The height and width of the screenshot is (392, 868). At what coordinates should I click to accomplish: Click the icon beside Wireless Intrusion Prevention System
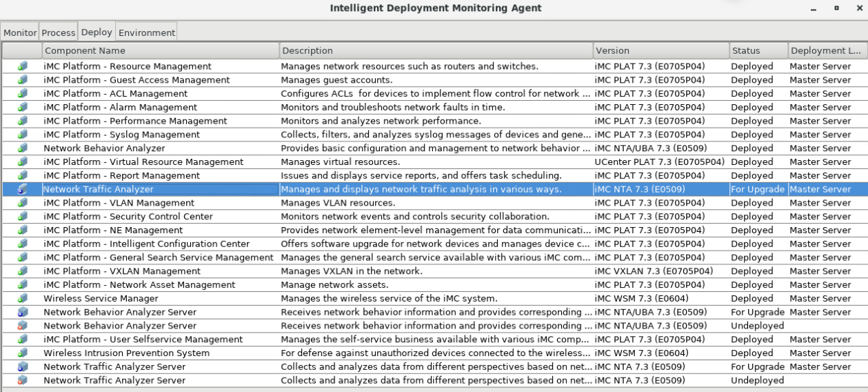[x=23, y=353]
